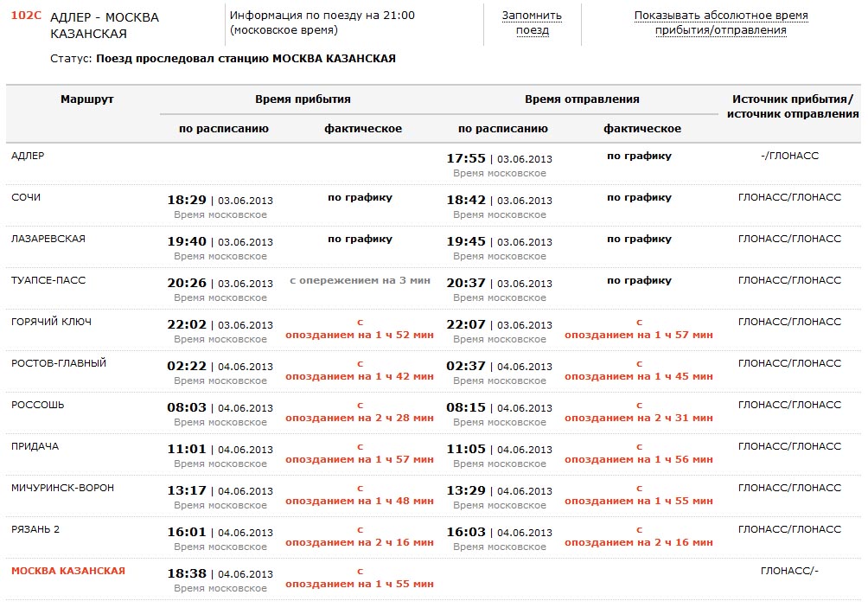Click "с опережением на 3 мин" arrival status

point(359,281)
